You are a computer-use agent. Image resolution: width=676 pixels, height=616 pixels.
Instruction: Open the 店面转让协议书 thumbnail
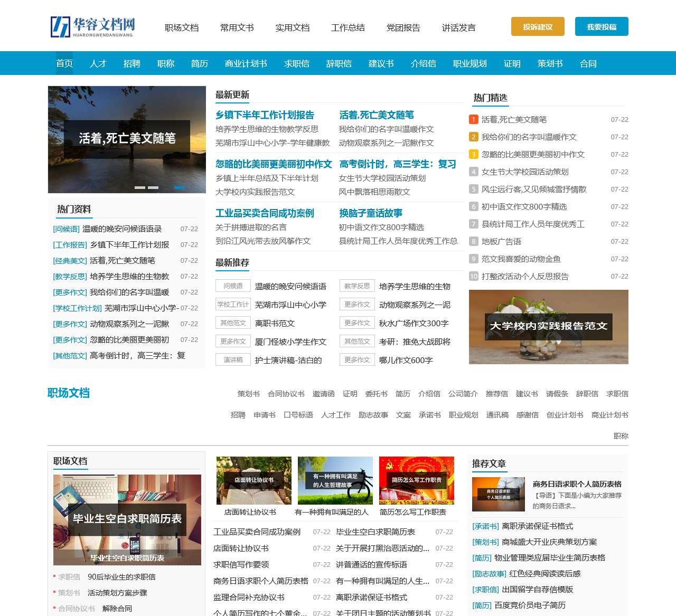254,480
